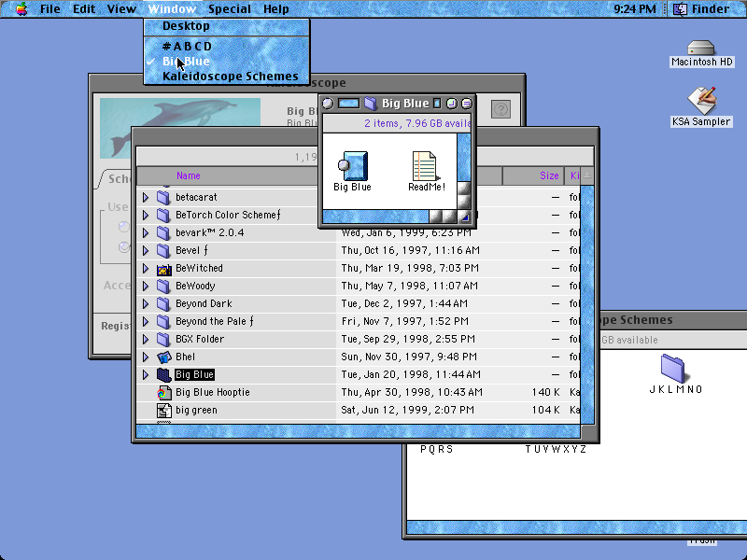
Task: Open the Special menu
Action: click(x=229, y=8)
